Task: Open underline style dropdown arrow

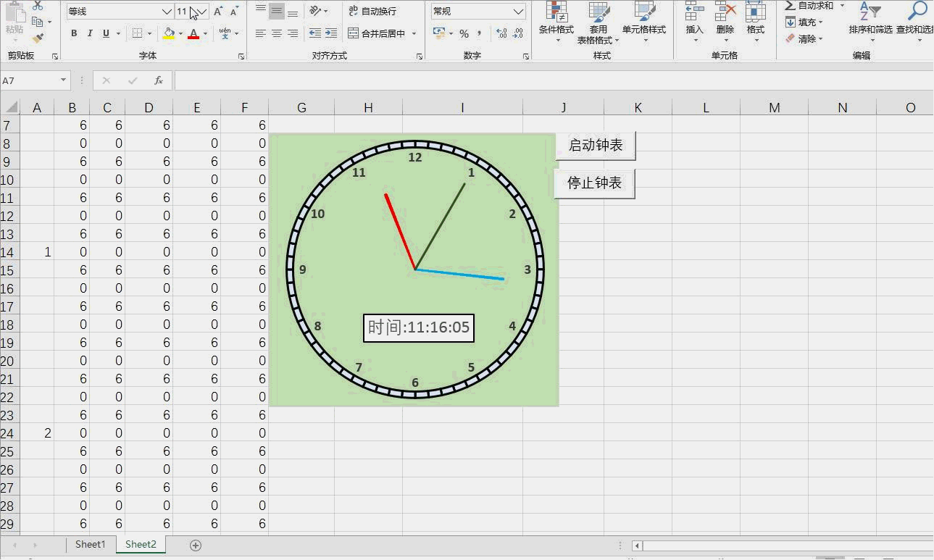Action: coord(118,33)
